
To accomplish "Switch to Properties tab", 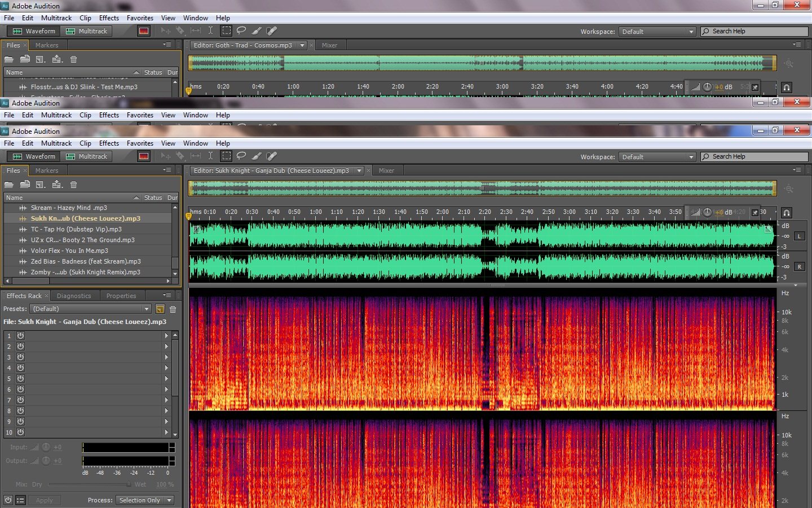I will [x=121, y=296].
